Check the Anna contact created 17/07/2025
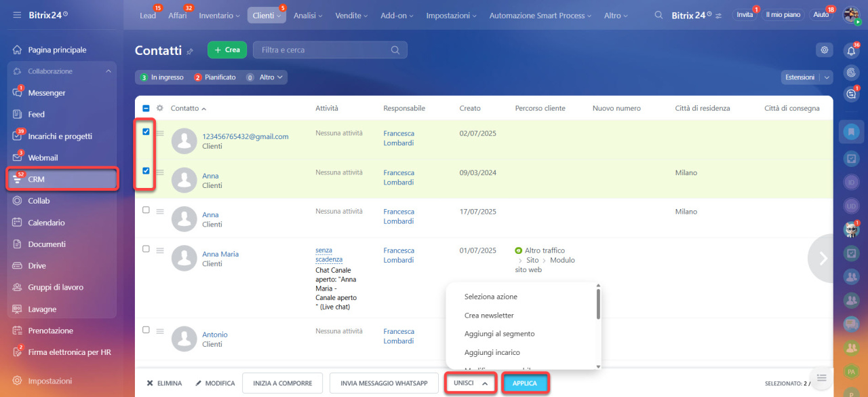 (146, 210)
